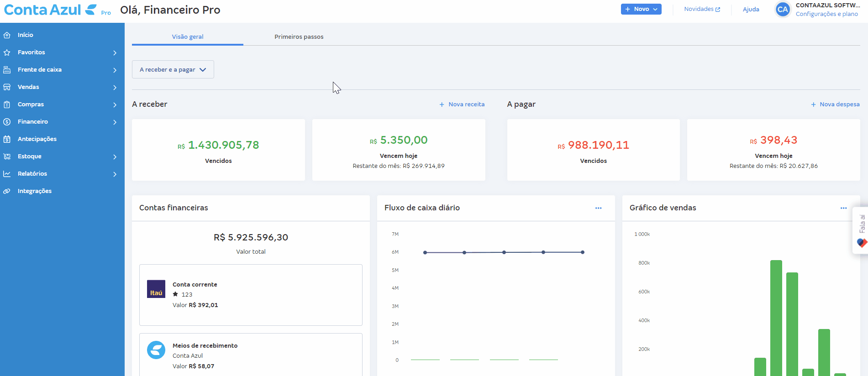Click the Início home icon in sidebar
The height and width of the screenshot is (376, 868).
(7, 35)
